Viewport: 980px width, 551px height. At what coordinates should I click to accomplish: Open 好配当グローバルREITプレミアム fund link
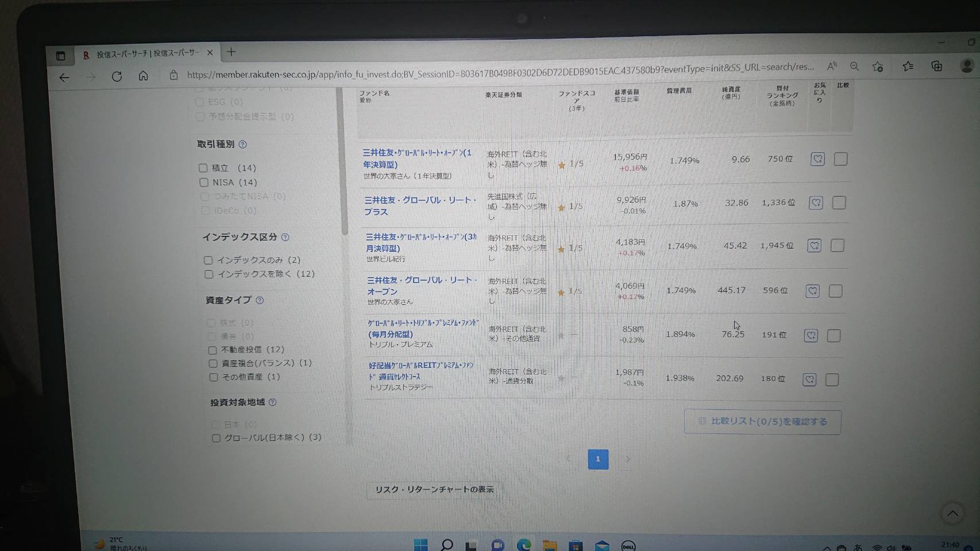[x=422, y=371]
